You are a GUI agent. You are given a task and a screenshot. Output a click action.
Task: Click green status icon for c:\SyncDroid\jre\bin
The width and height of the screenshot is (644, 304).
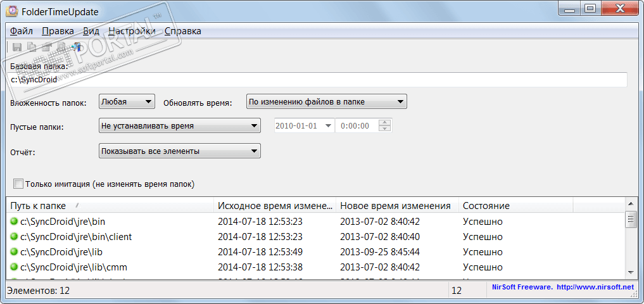tap(14, 222)
